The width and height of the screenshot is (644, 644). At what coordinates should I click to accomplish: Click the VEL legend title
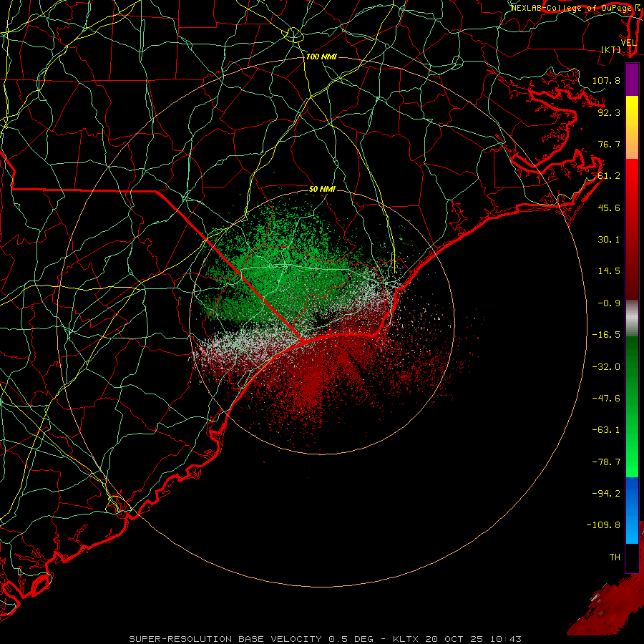[629, 43]
